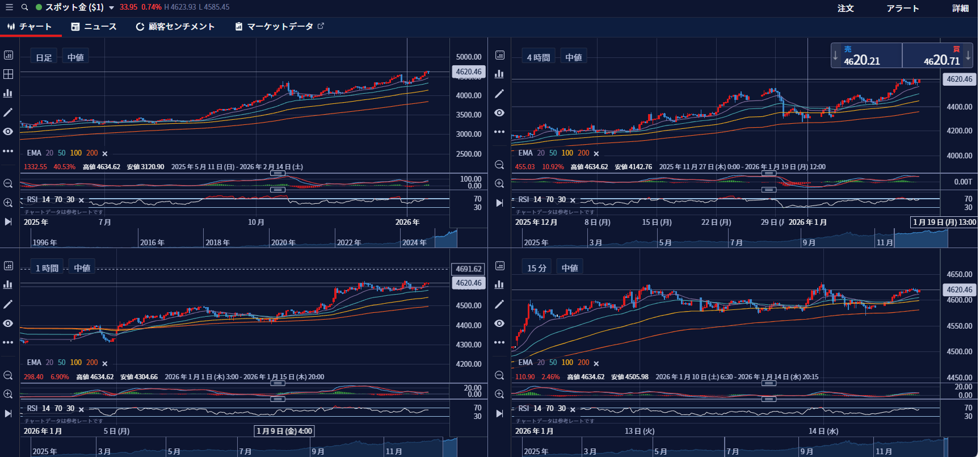Screen dimensions: 980x457
Task: Open the 詳細 link
Action: point(961,8)
